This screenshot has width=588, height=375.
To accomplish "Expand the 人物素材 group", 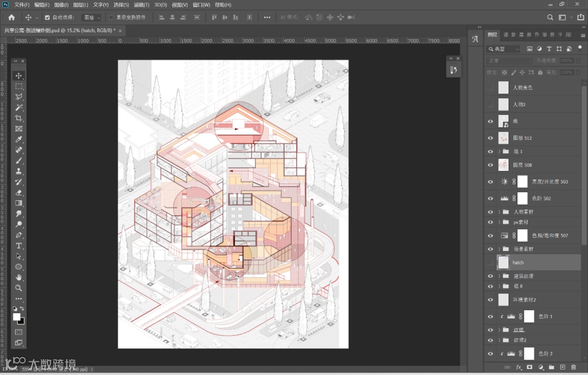I will pyautogui.click(x=499, y=212).
